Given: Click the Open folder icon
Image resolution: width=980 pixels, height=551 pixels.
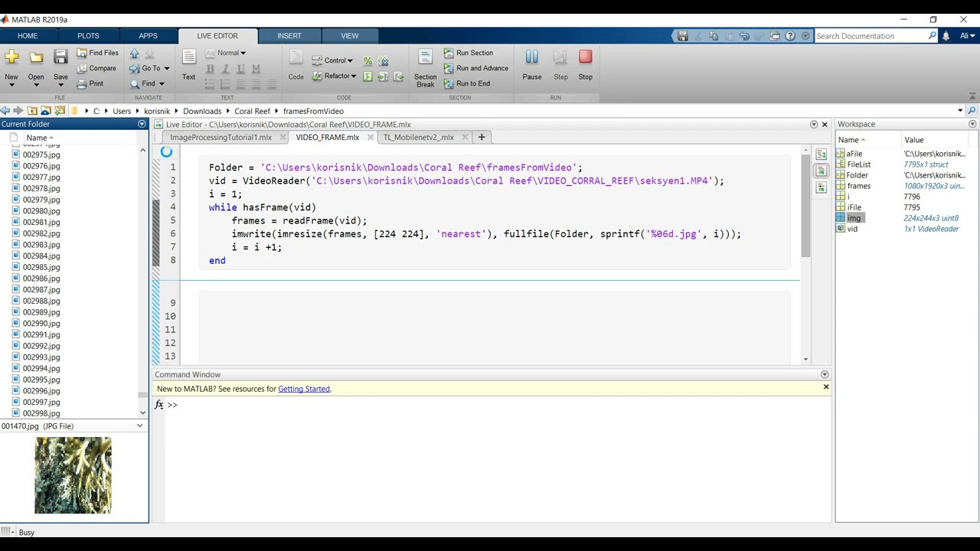Looking at the screenshot, I should [36, 57].
